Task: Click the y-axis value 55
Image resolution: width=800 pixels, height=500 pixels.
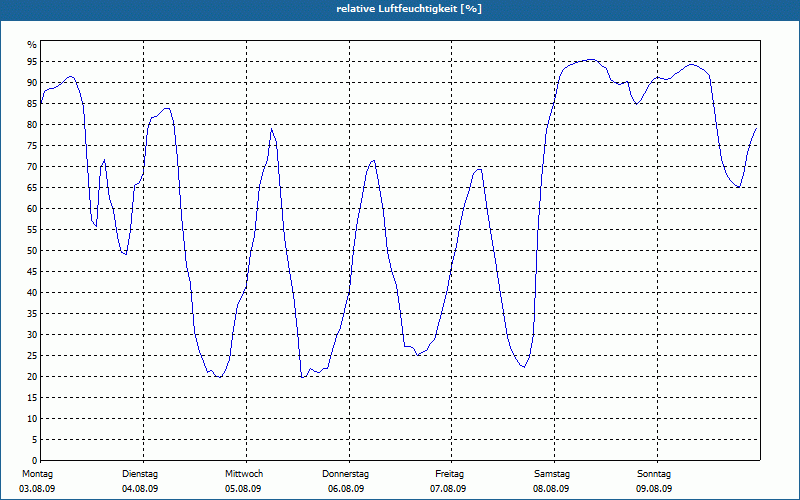Action: click(32, 230)
